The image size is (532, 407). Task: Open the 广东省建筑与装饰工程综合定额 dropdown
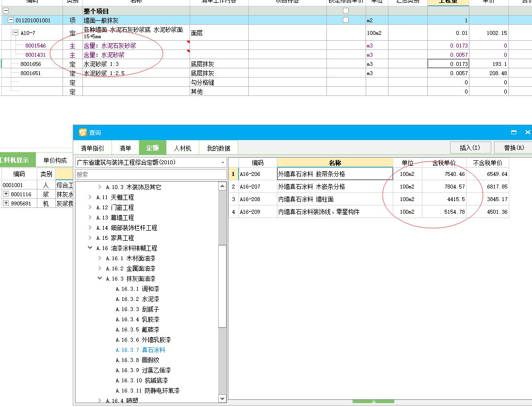tap(223, 163)
